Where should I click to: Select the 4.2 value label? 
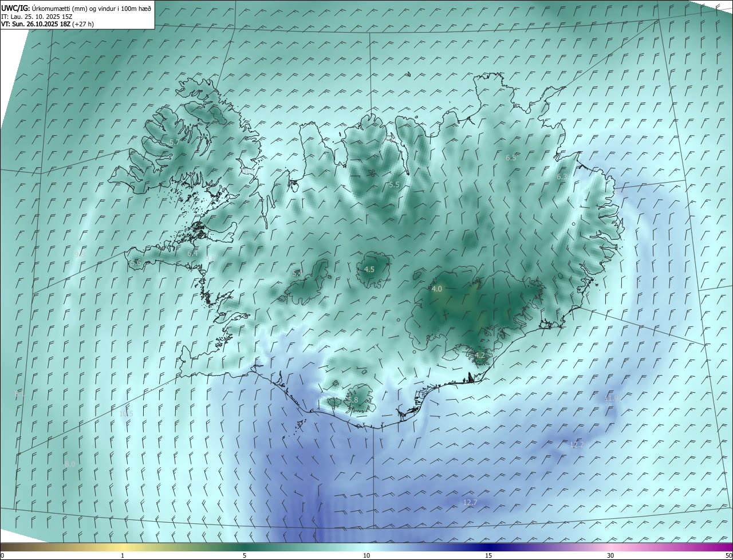tap(480, 355)
